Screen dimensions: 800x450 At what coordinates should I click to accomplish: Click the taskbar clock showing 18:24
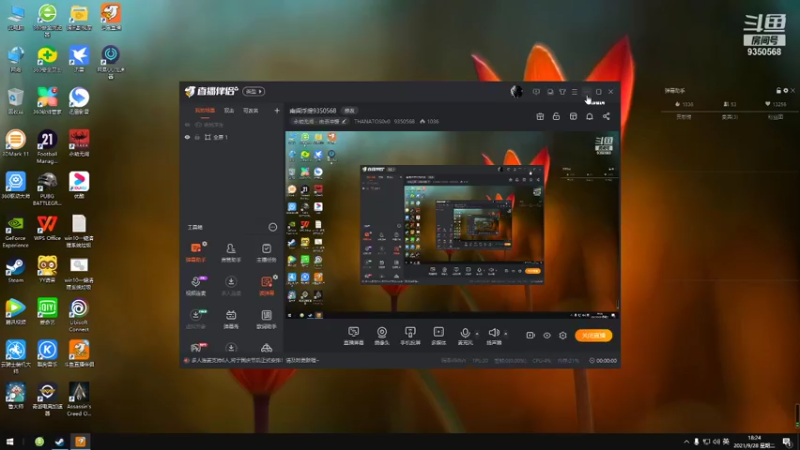[x=754, y=442]
